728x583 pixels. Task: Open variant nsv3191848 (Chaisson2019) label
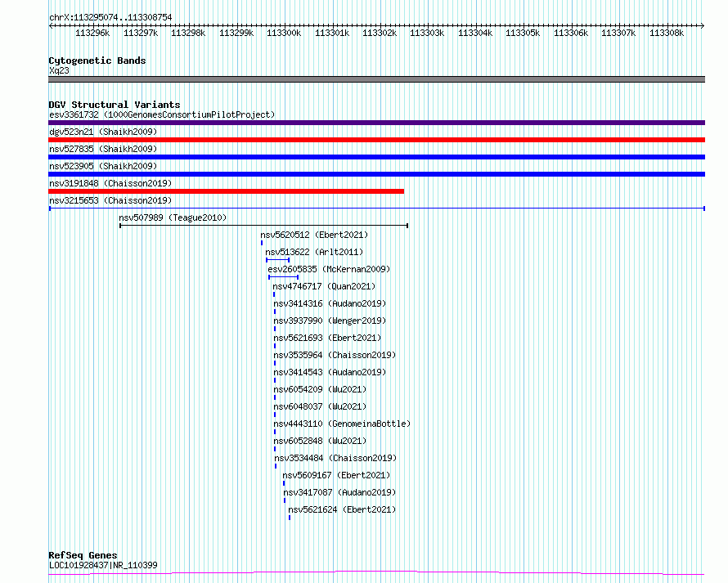(110, 183)
